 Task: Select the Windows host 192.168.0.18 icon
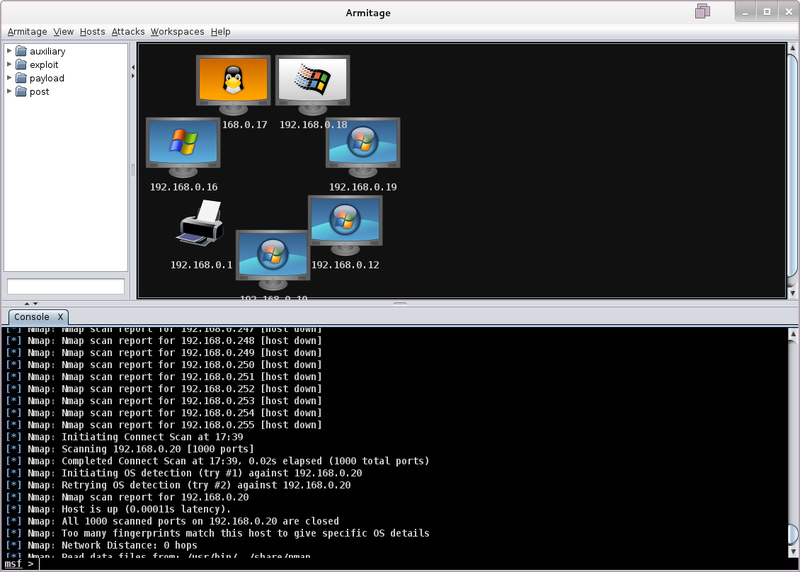(313, 85)
